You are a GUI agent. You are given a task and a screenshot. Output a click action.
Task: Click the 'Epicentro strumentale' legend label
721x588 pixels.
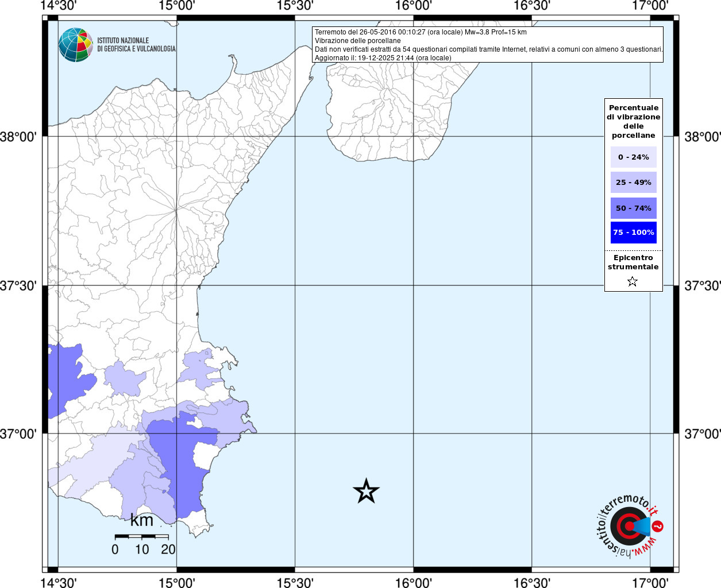tap(633, 262)
